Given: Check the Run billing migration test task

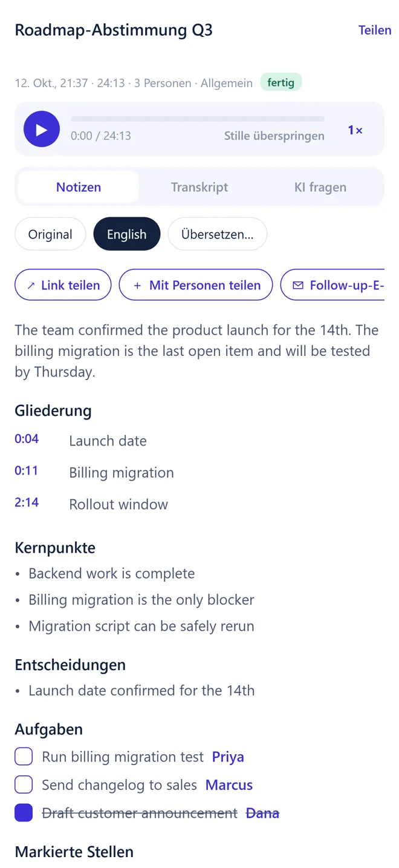Looking at the screenshot, I should (x=24, y=757).
